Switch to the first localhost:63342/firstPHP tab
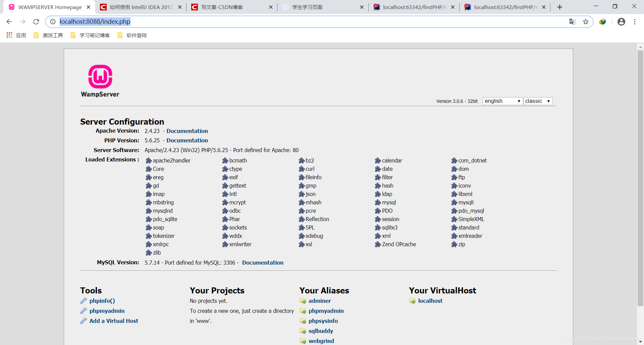 pos(414,7)
